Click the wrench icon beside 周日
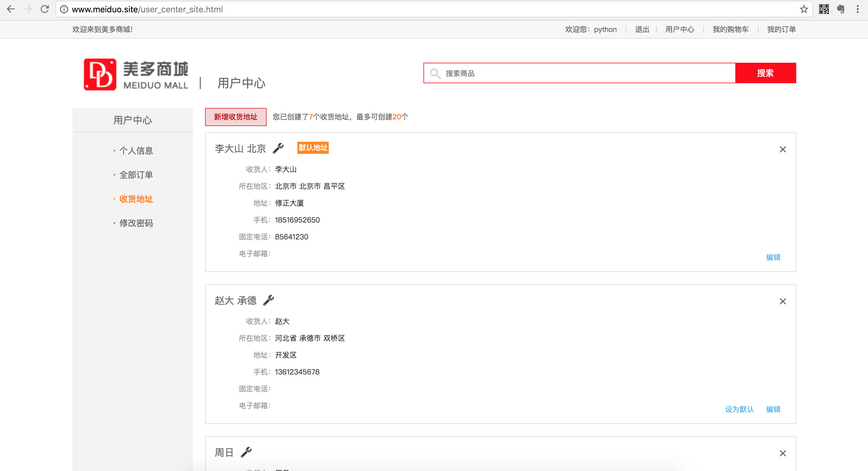 coord(246,452)
